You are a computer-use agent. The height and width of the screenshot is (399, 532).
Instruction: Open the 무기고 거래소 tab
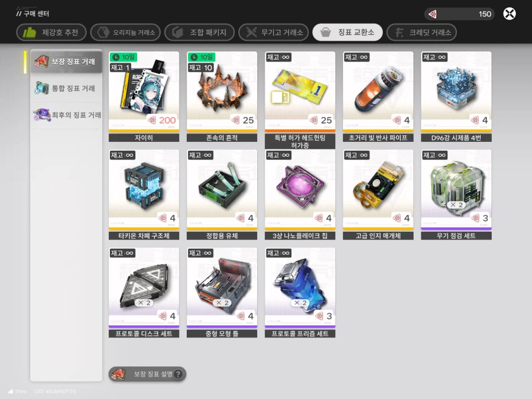point(274,33)
